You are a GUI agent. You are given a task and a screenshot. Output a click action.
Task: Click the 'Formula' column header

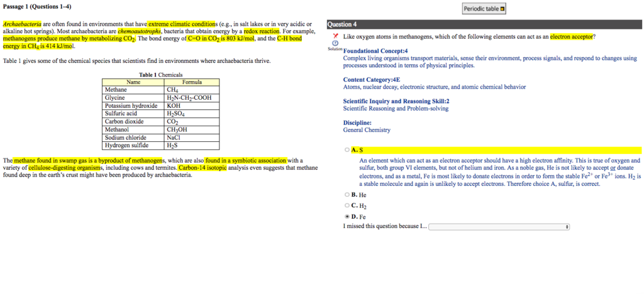tap(192, 82)
